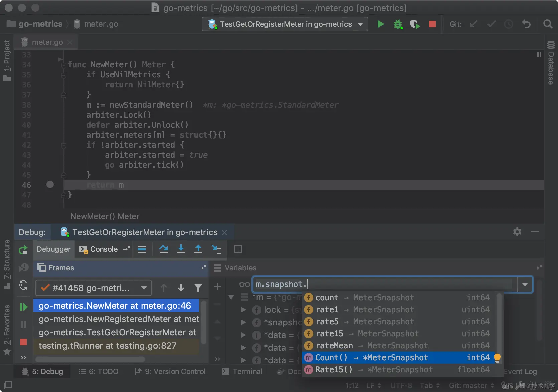
Task: Add a new watch with plus icon
Action: coord(217,286)
